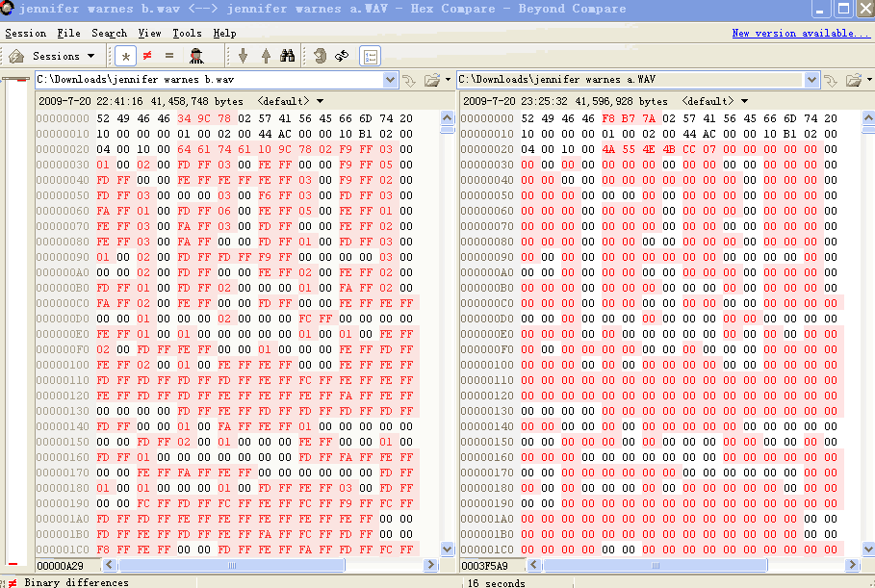
Task: Click the right pane back arrow icon
Action: tap(831, 80)
